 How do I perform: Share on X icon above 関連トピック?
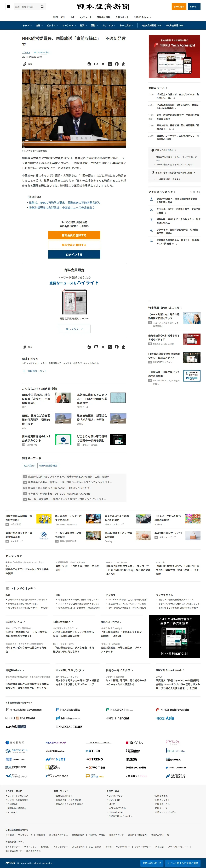click(x=110, y=347)
